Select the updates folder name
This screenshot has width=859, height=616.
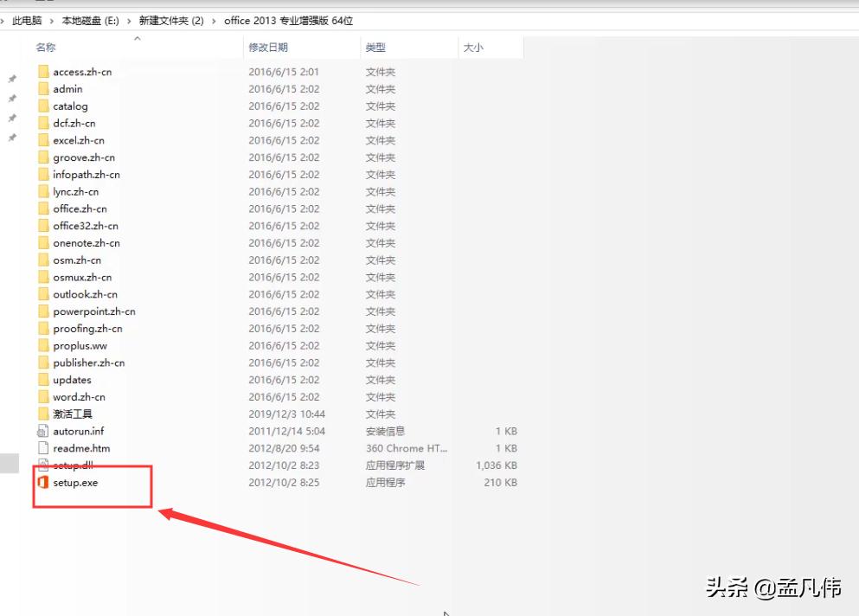pyautogui.click(x=73, y=380)
